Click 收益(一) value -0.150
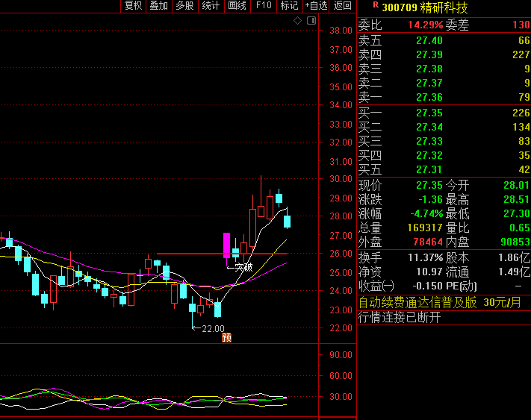The width and height of the screenshot is (531, 420). 428,286
